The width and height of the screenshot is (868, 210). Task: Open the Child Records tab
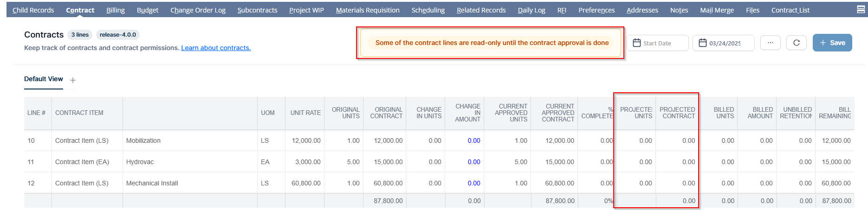(x=33, y=10)
